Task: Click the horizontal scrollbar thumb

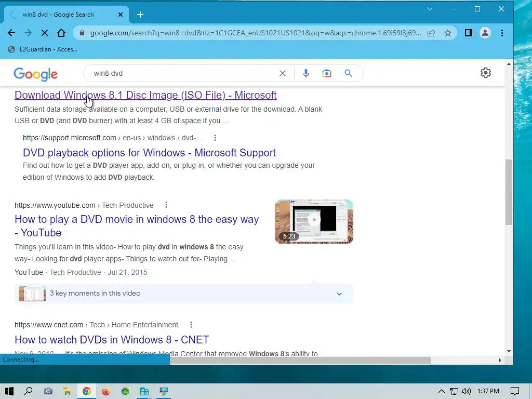Action: pyautogui.click(x=300, y=360)
